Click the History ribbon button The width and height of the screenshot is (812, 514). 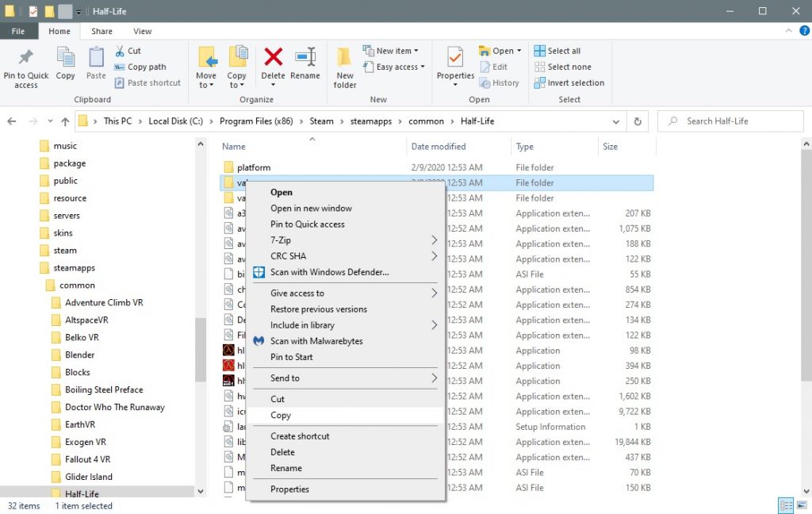pos(500,83)
